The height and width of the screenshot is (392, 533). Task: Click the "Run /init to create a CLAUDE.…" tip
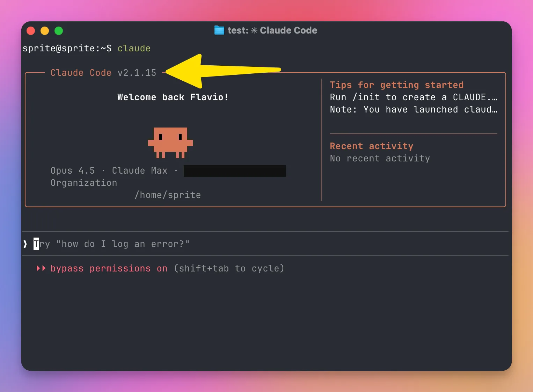point(414,97)
